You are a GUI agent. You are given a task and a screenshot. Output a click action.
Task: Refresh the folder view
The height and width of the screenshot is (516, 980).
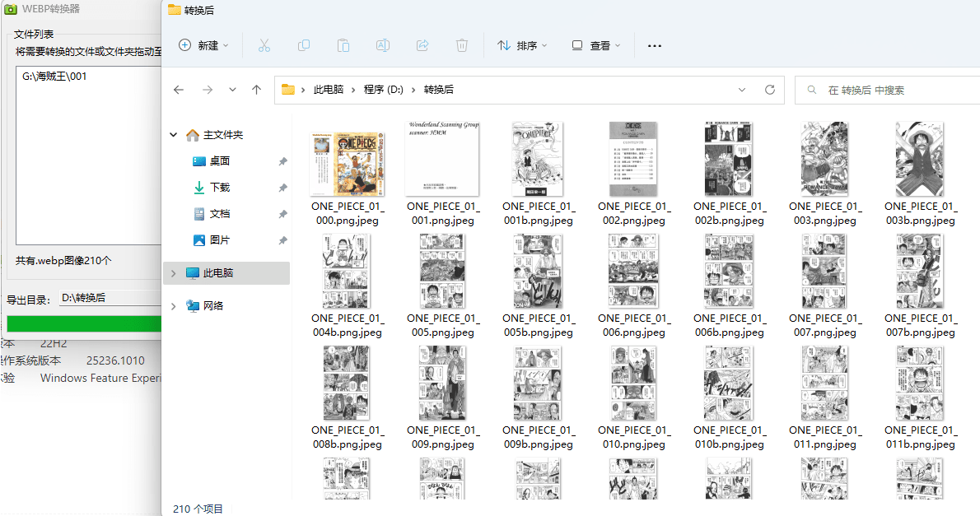click(x=770, y=90)
